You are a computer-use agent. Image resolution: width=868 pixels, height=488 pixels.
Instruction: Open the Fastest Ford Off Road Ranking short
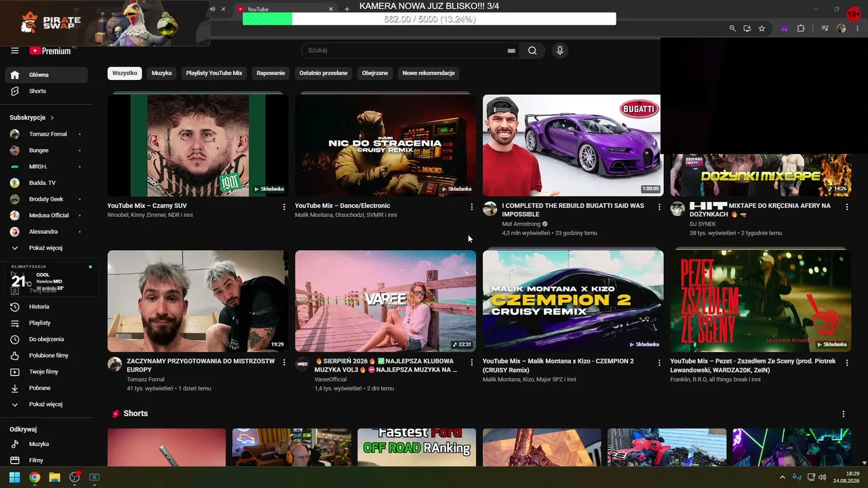(x=416, y=447)
